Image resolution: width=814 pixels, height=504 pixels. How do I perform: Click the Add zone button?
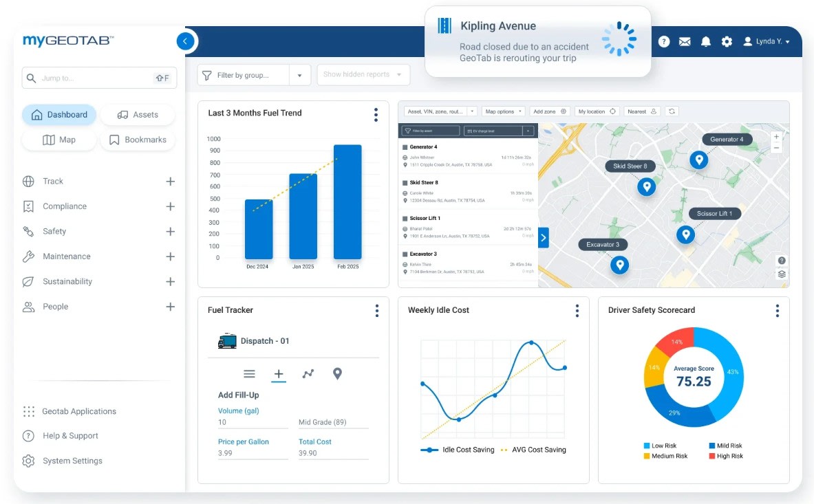pos(550,111)
